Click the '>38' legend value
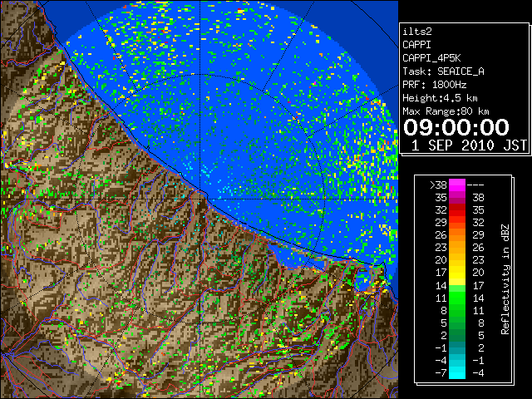 438,185
